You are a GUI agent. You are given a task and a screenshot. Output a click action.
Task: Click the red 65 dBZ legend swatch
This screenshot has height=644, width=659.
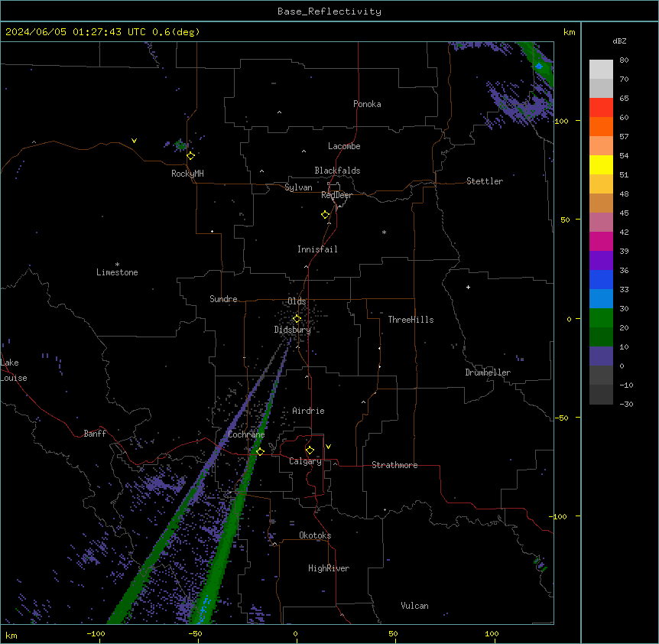click(x=601, y=107)
